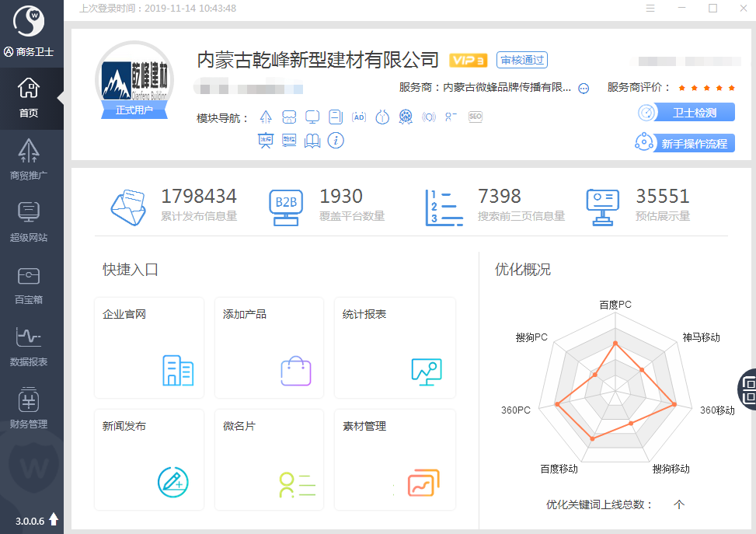Click the contact card module icon
This screenshot has width=756, height=534.
tap(451, 117)
